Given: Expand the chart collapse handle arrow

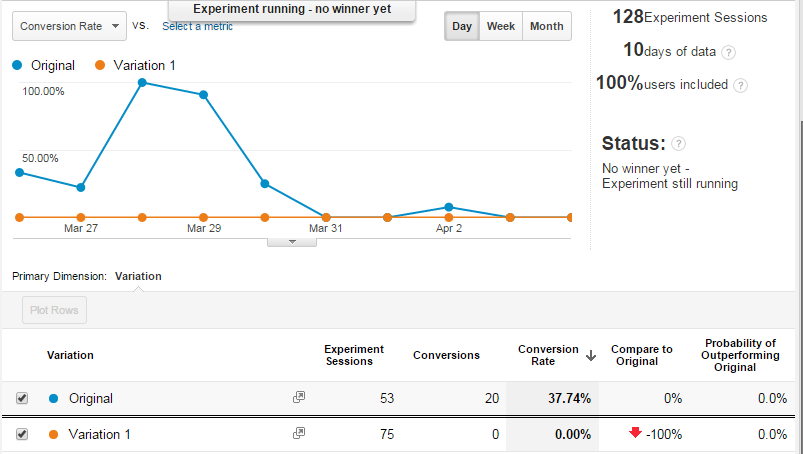Looking at the screenshot, I should pos(292,241).
